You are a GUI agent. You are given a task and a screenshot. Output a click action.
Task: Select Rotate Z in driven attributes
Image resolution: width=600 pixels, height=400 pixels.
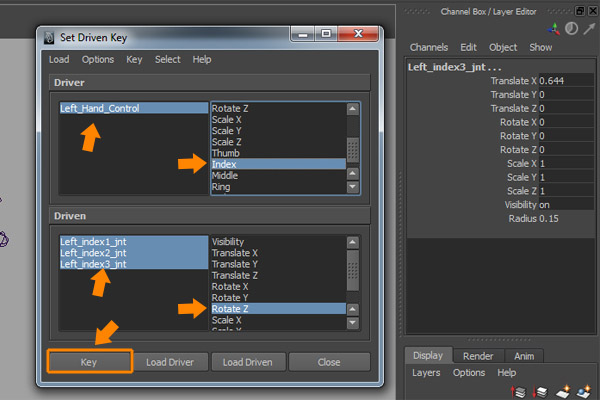pyautogui.click(x=278, y=309)
